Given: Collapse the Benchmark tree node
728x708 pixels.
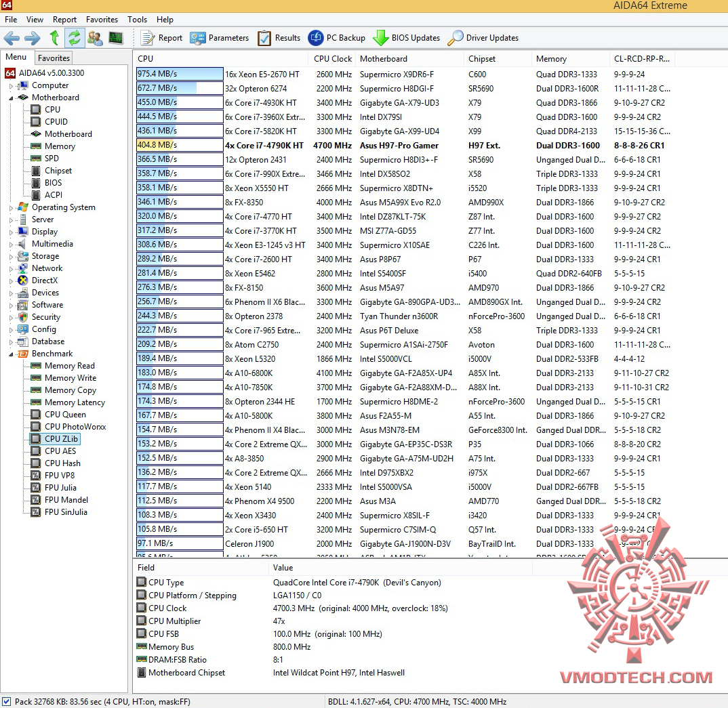Looking at the screenshot, I should pos(11,354).
